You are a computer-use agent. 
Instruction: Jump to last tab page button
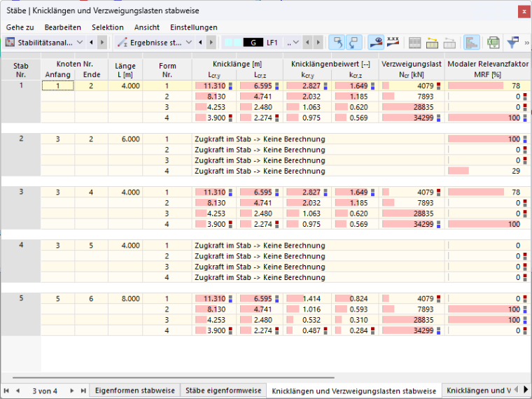[x=83, y=391]
